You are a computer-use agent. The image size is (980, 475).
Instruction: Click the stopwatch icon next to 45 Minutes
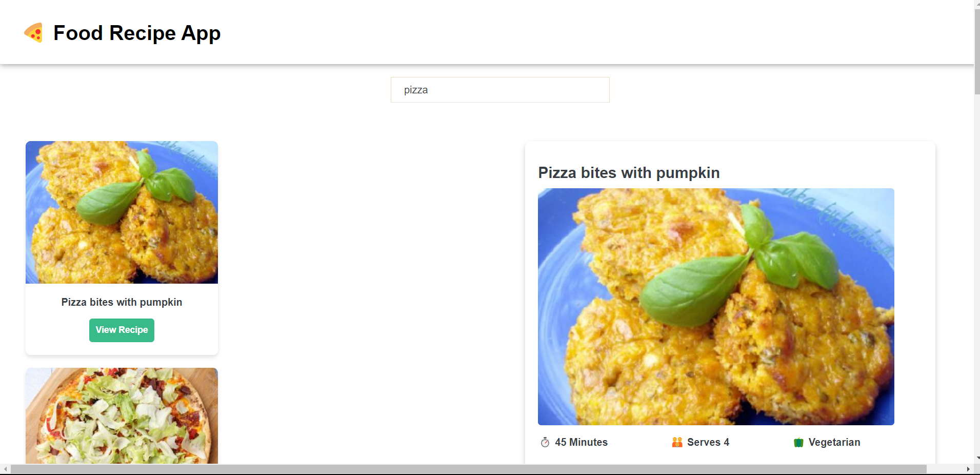coord(545,442)
